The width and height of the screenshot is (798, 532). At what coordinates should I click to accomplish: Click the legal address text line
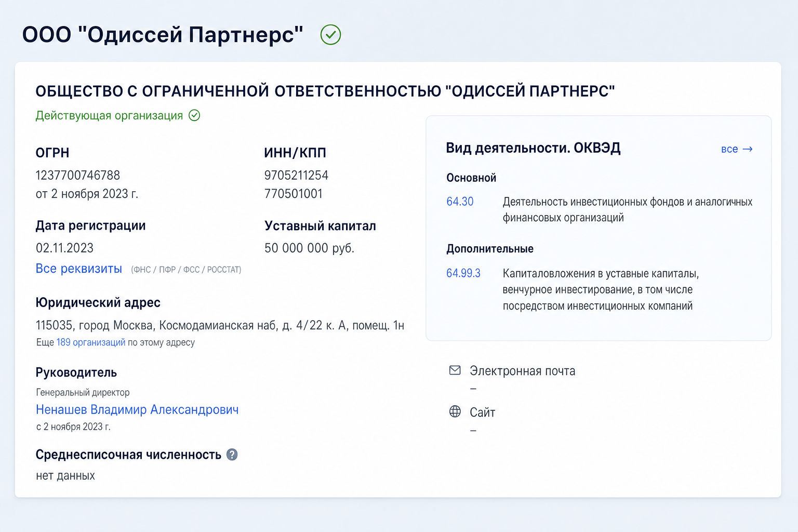(220, 325)
